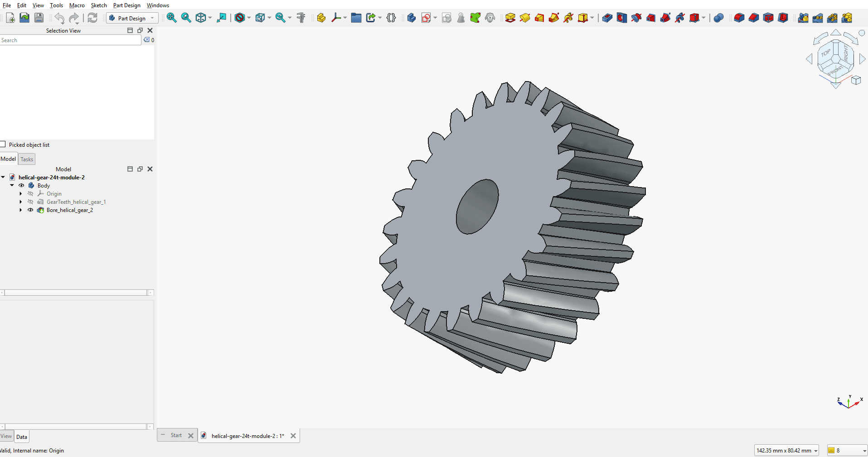Click the Create Part yellow icon
868x457 pixels.
(321, 18)
